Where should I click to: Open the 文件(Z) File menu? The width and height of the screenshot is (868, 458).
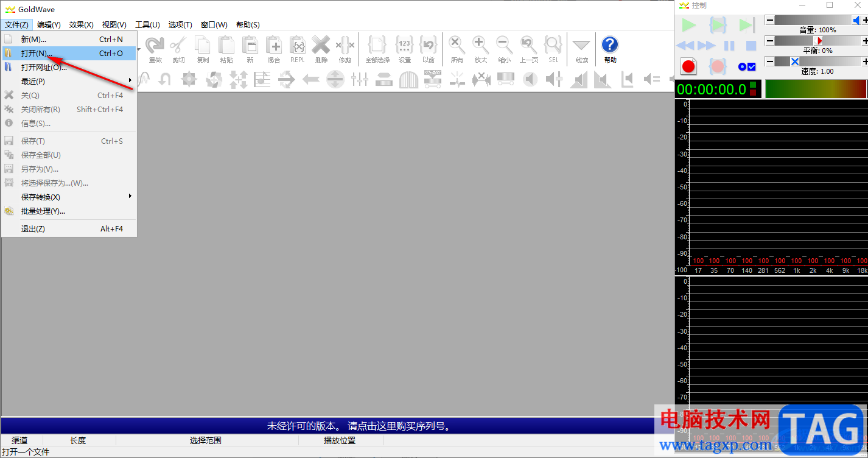point(16,25)
